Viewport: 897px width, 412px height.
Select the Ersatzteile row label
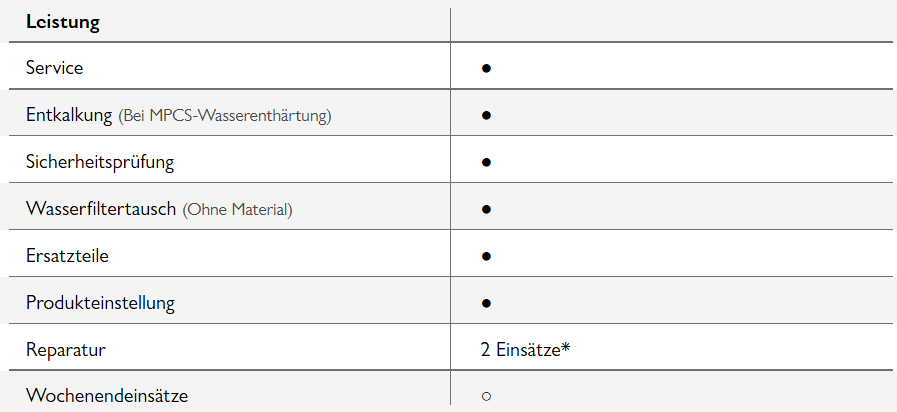pyautogui.click(x=67, y=256)
